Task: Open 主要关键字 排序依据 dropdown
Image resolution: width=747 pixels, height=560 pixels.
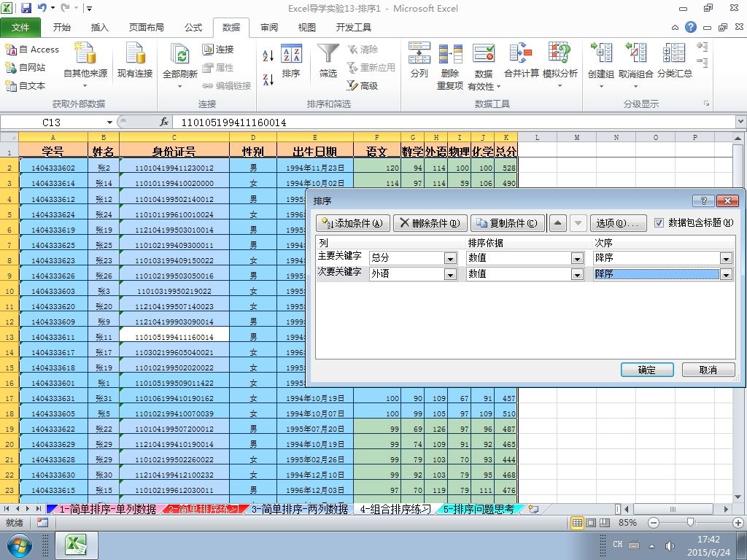Action: pyautogui.click(x=578, y=259)
